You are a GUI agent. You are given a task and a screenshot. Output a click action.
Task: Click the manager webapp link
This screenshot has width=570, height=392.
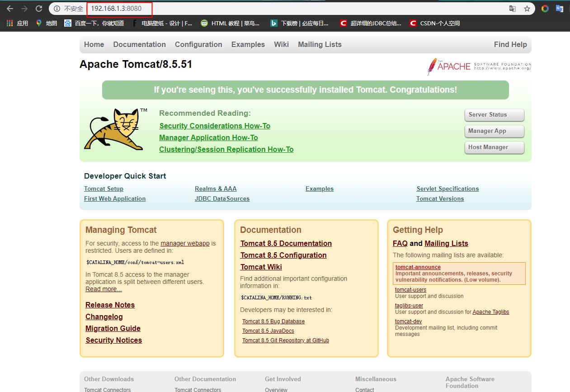(185, 243)
